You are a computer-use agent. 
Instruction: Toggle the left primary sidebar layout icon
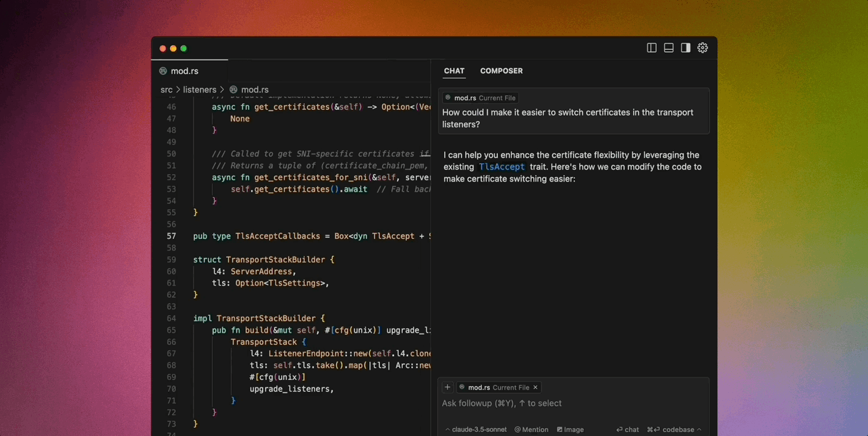pyautogui.click(x=651, y=48)
